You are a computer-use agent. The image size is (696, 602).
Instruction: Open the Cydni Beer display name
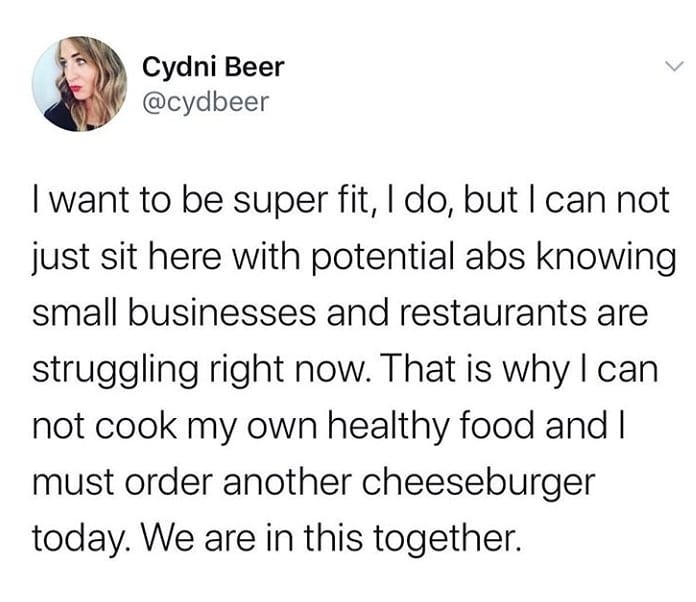[213, 67]
